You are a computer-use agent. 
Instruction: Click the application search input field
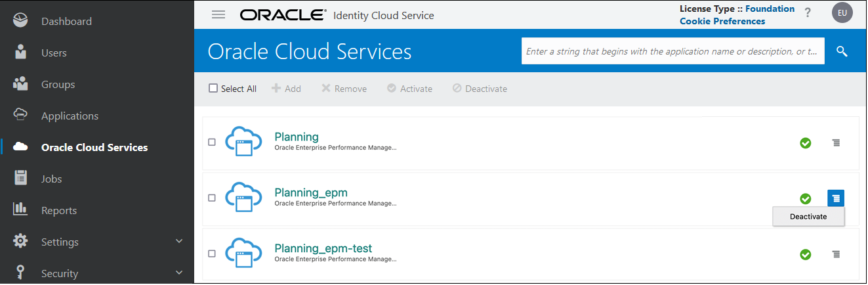pos(672,51)
